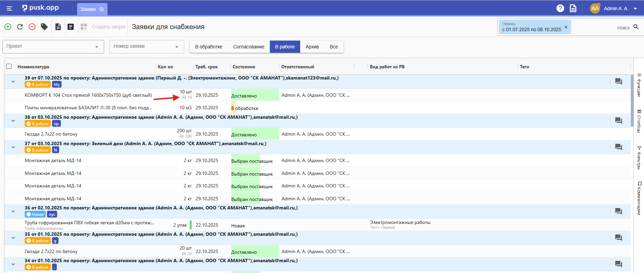Open the help question mark icon

coord(560,8)
